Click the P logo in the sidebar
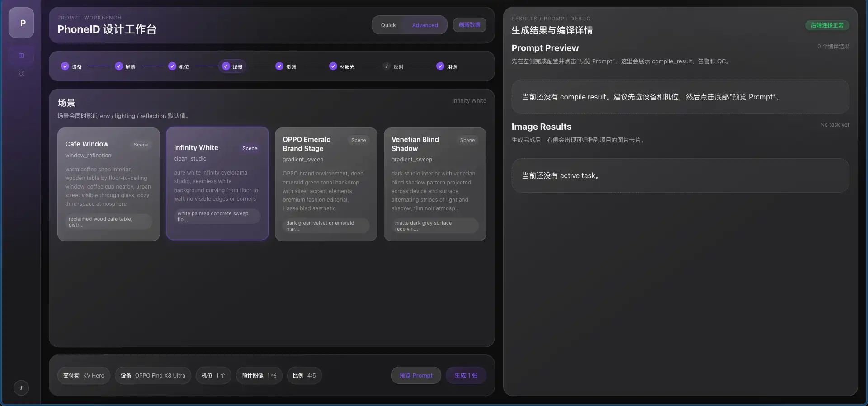The image size is (868, 406). pyautogui.click(x=21, y=23)
